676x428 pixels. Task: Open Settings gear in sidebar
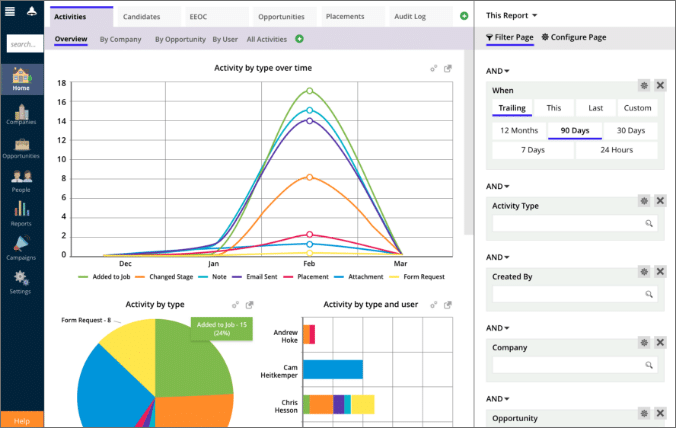coord(20,282)
